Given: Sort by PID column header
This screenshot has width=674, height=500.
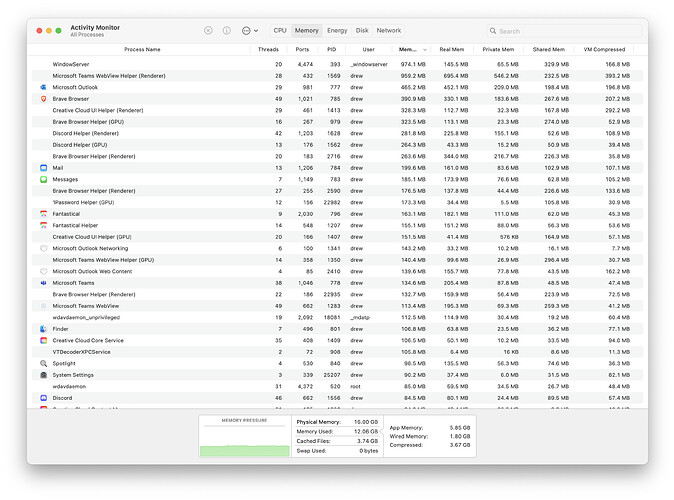Looking at the screenshot, I should [x=331, y=49].
